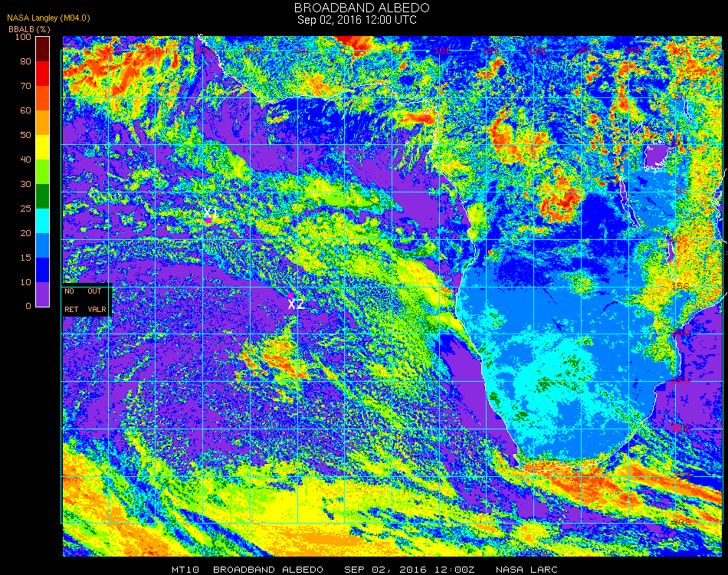Click the '35E' longitude label
The width and height of the screenshot is (728, 575).
(681, 51)
